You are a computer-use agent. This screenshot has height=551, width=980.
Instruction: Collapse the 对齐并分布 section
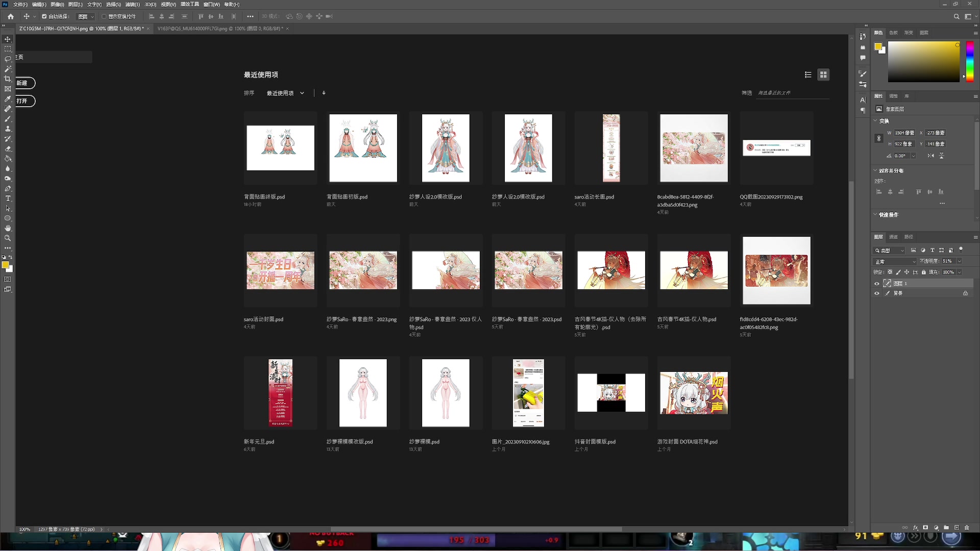point(875,170)
